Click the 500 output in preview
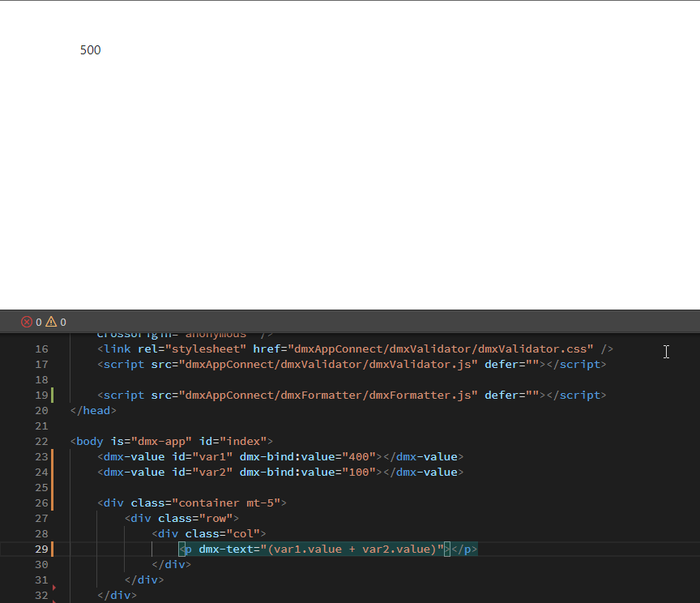This screenshot has width=700, height=603. [x=90, y=50]
